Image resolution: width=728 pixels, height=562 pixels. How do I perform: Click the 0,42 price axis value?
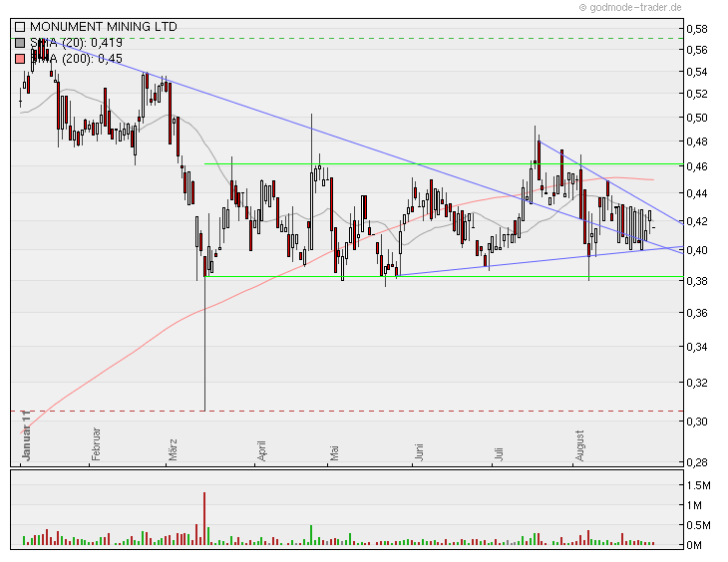click(x=697, y=221)
